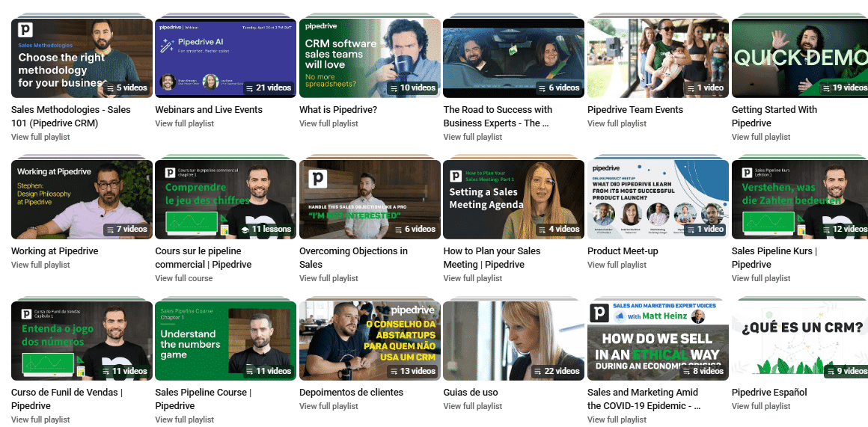View full playlist under Sales Methodologies
Screen dimensions: 868x427
point(40,137)
